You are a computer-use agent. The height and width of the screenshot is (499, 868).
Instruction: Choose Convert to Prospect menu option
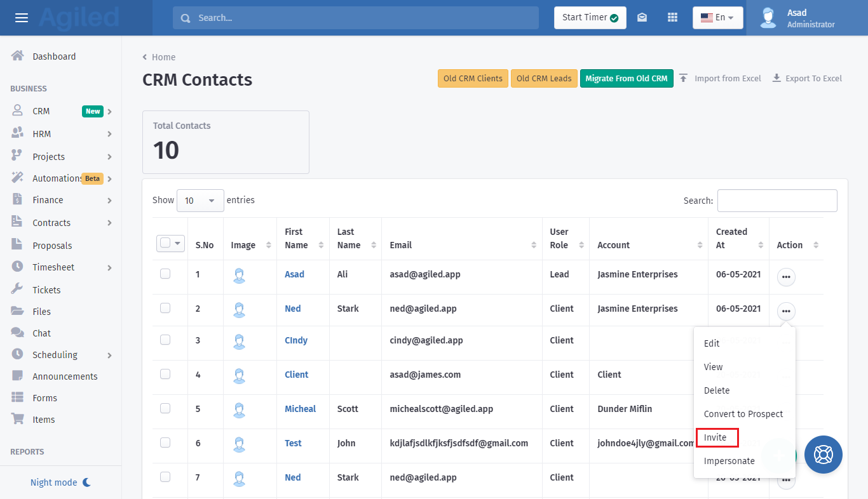(x=743, y=414)
